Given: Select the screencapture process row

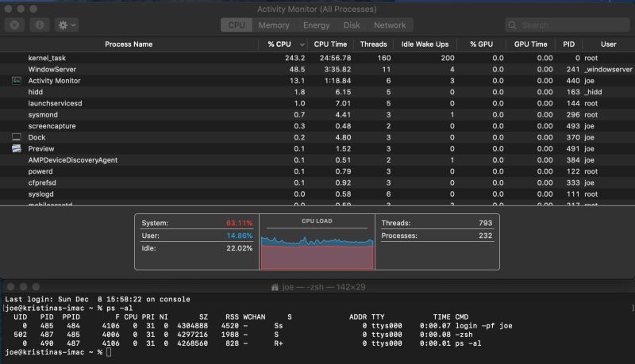Looking at the screenshot, I should coord(317,126).
